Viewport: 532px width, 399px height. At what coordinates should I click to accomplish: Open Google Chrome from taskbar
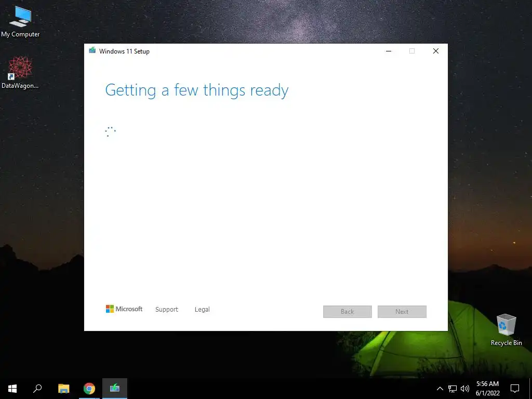pos(89,389)
